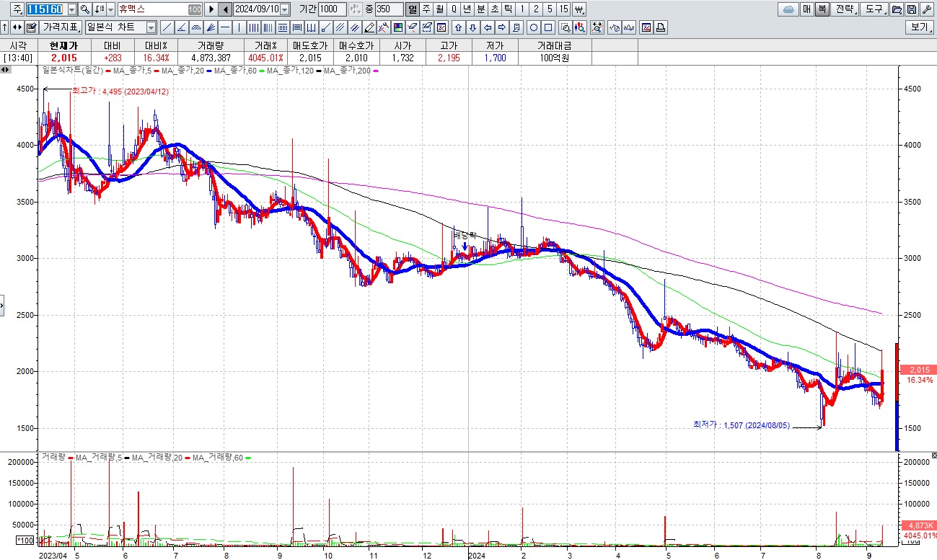Click the vertical up arrow toolbar icon

(x=5, y=27)
